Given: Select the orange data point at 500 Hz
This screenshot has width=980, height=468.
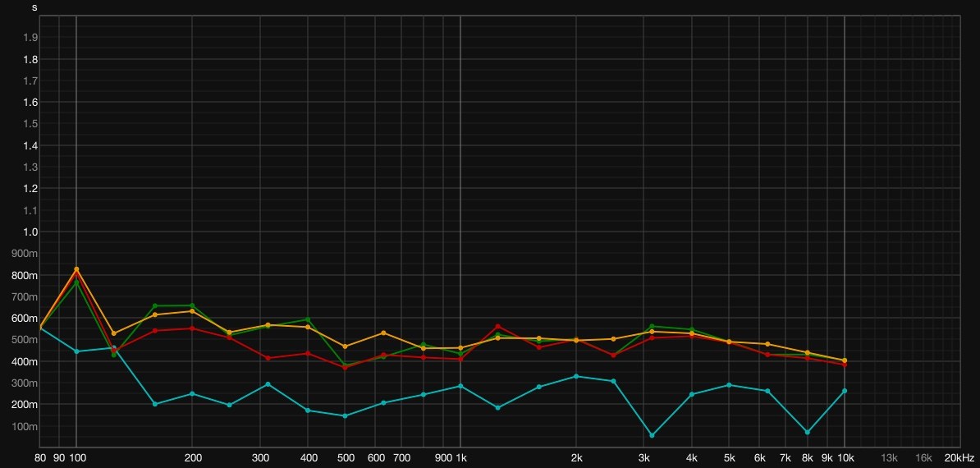Looking at the screenshot, I should click(345, 346).
